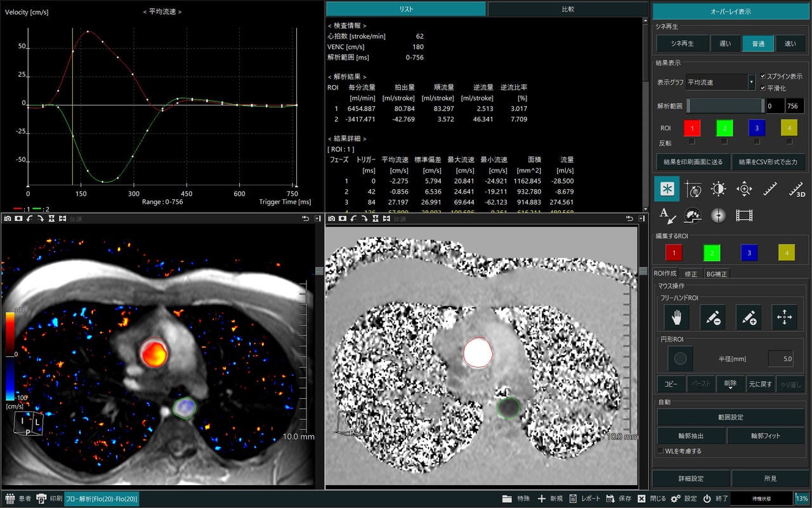812x508 pixels.
Task: Click 結果をCSV形式で出力 button
Action: pos(768,162)
